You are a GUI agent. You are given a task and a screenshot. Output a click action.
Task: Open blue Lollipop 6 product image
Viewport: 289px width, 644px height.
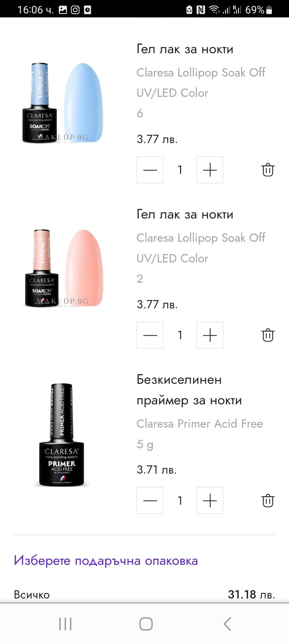click(x=62, y=103)
